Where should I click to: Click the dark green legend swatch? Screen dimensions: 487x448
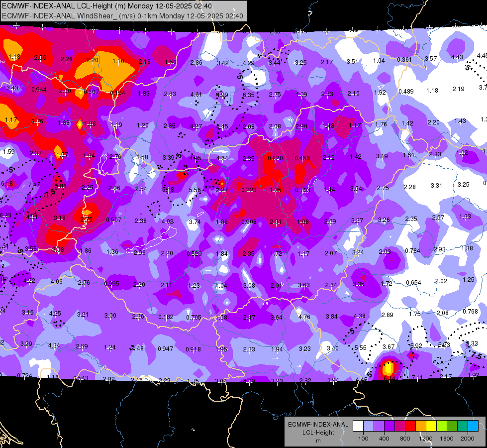452,426
